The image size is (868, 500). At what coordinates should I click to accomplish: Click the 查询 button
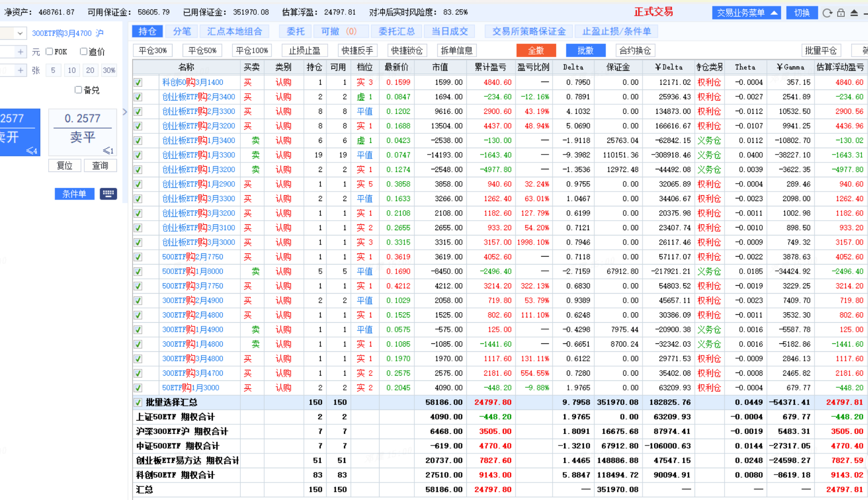click(100, 166)
